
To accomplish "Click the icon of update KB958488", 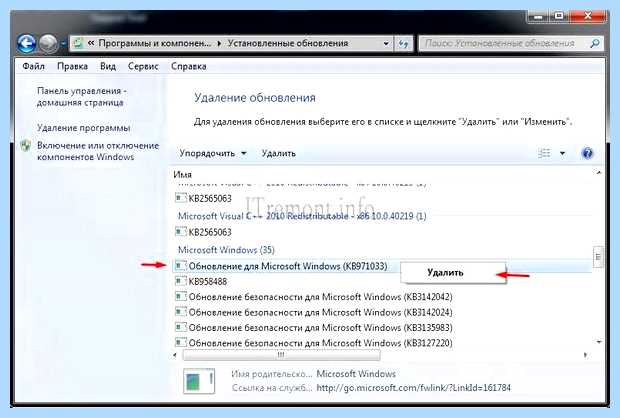I will click(x=181, y=281).
